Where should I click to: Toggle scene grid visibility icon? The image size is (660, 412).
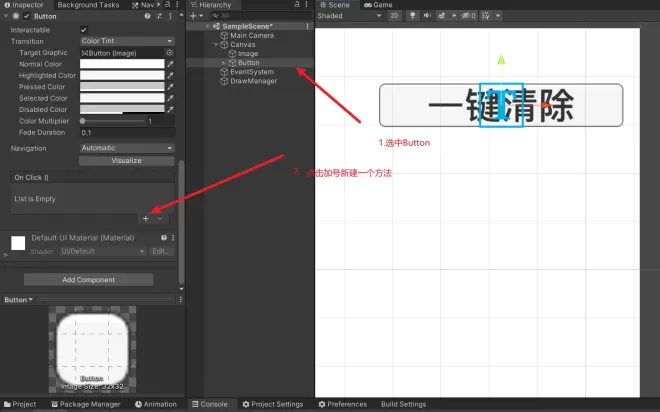pos(486,16)
